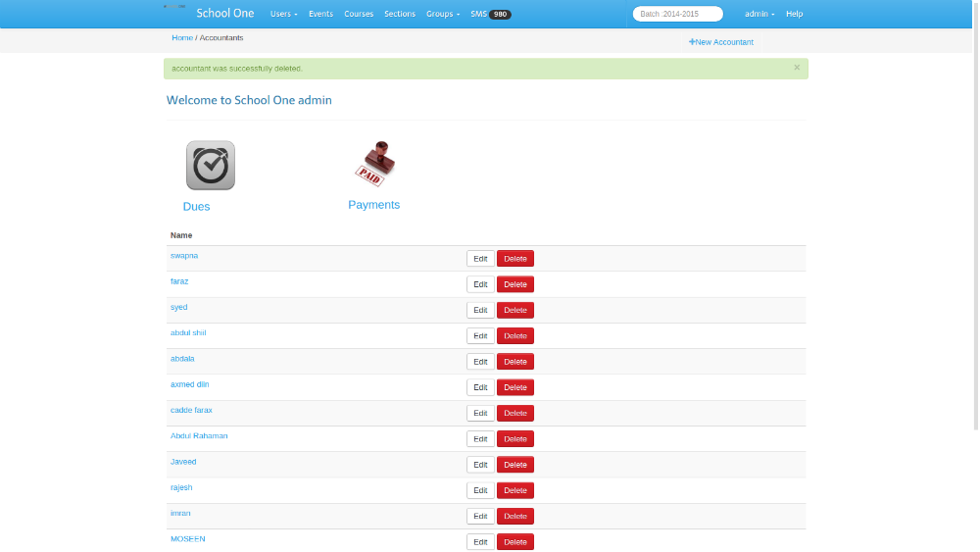Expand the Groups dropdown menu
The width and height of the screenshot is (980, 552).
pyautogui.click(x=443, y=15)
